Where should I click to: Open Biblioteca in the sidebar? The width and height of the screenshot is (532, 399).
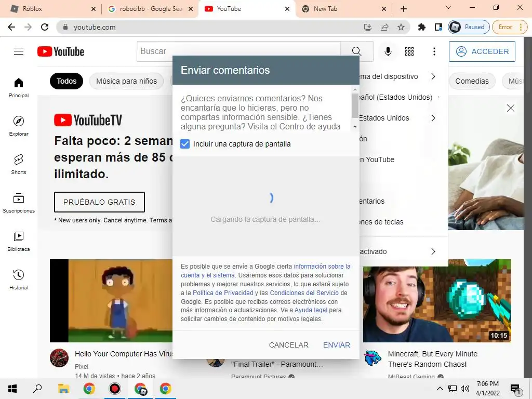[19, 241]
